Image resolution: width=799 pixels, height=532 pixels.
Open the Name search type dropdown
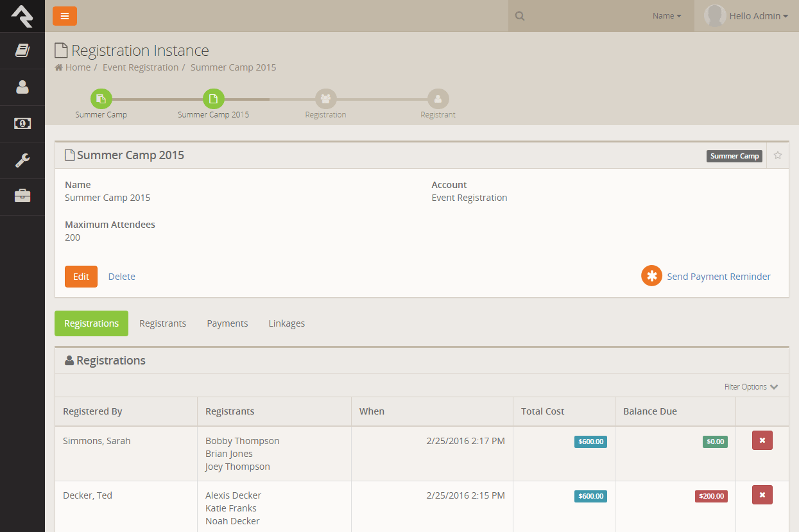click(x=667, y=16)
